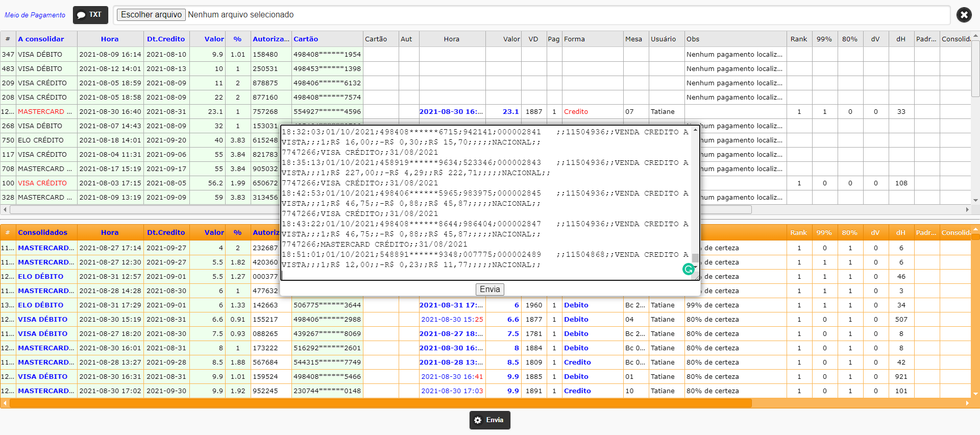
Task: Click the red Credito link for Tatiane
Action: coord(576,111)
